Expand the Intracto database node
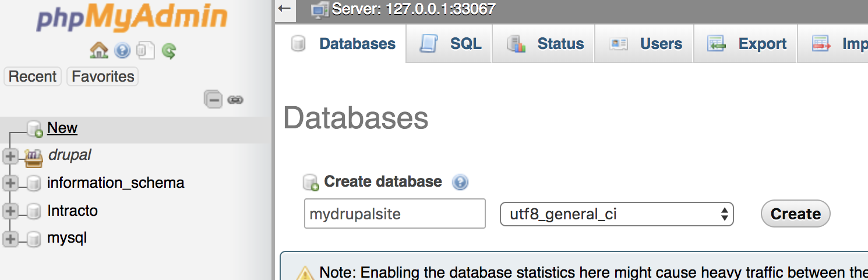868x280 pixels. (10, 211)
